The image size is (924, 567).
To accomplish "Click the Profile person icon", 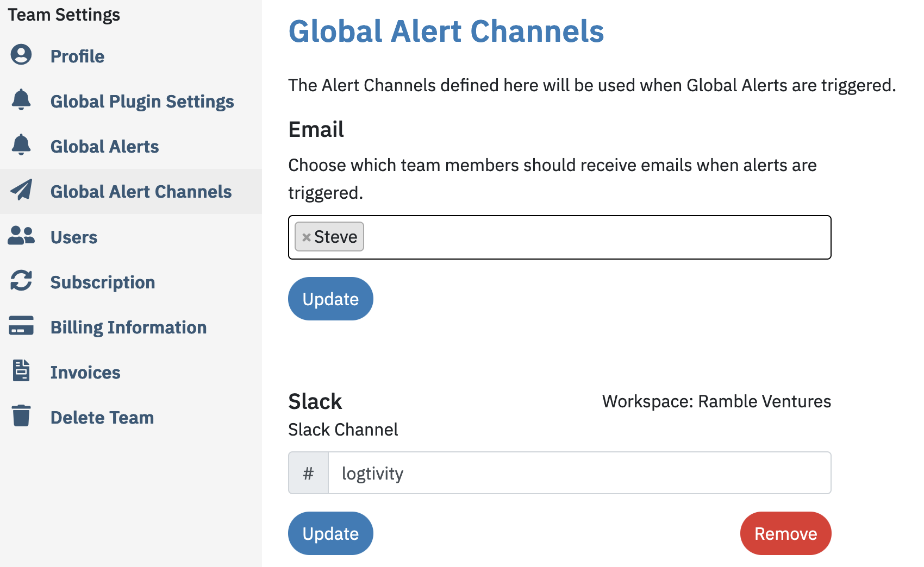I will pyautogui.click(x=21, y=55).
